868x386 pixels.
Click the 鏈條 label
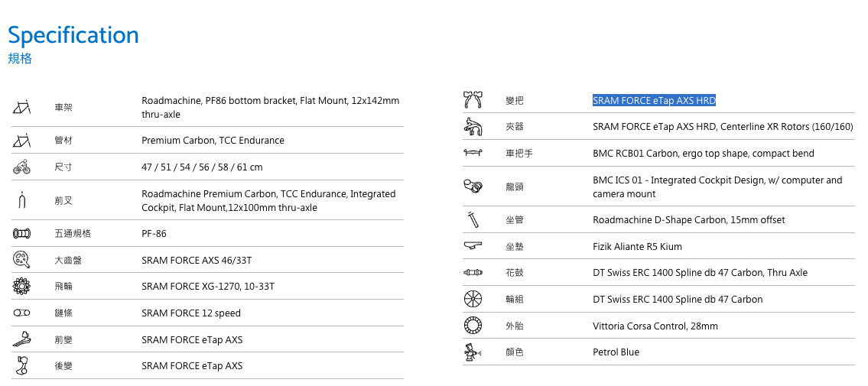(63, 313)
